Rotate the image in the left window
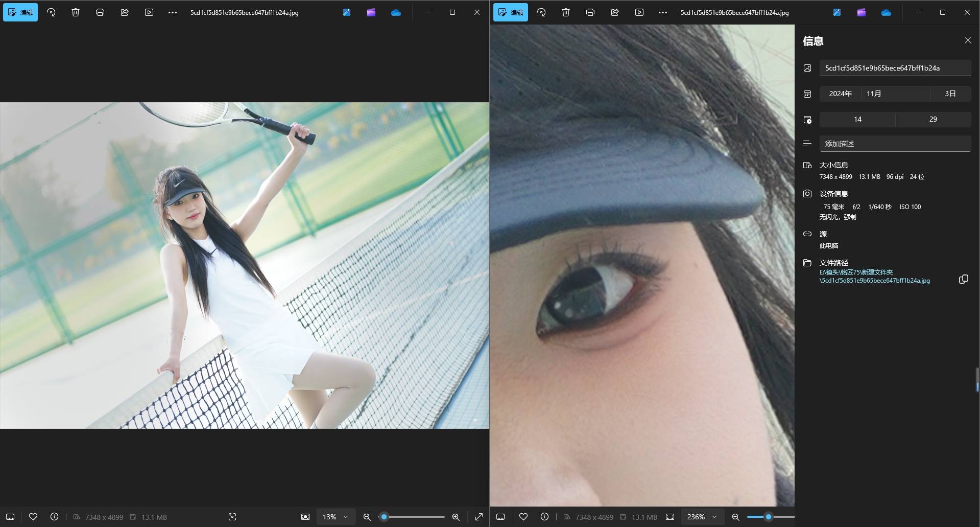This screenshot has width=980, height=527. coord(51,12)
